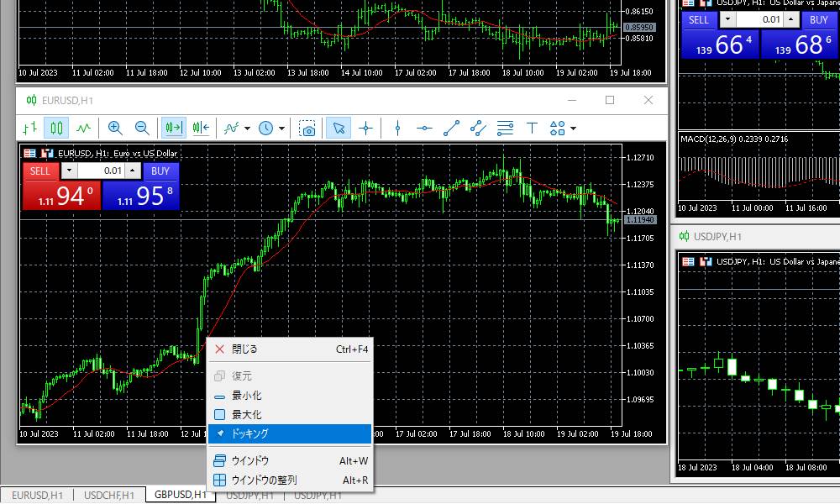
Task: Take a chart screenshot with the camera icon
Action: pyautogui.click(x=307, y=128)
